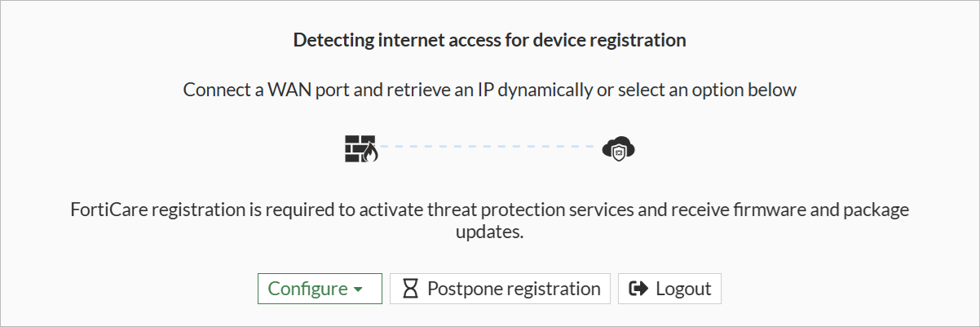Click the "Detecting internet access" heading
Screen dimensions: 980x327
click(x=489, y=40)
